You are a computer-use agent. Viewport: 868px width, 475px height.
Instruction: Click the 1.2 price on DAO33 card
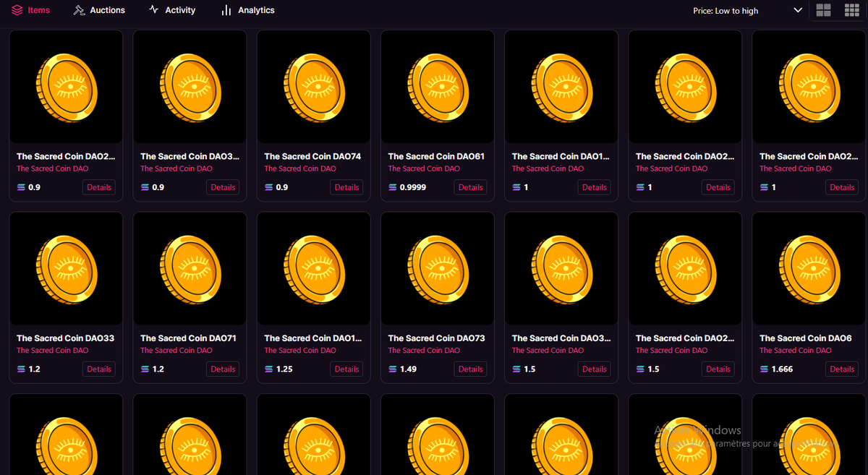34,369
